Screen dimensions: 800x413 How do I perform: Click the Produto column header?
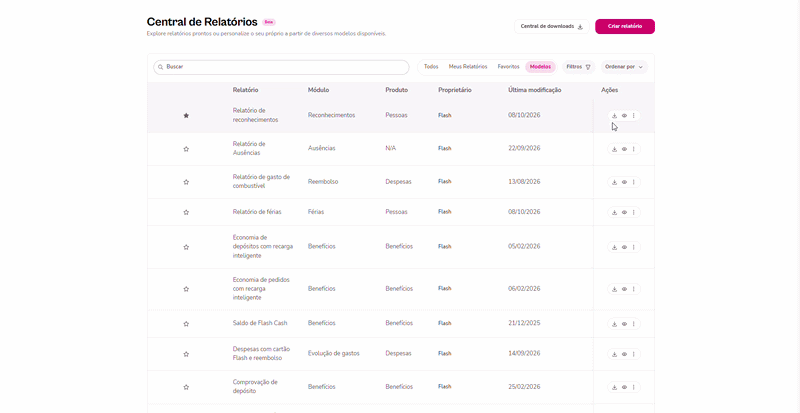(396, 90)
